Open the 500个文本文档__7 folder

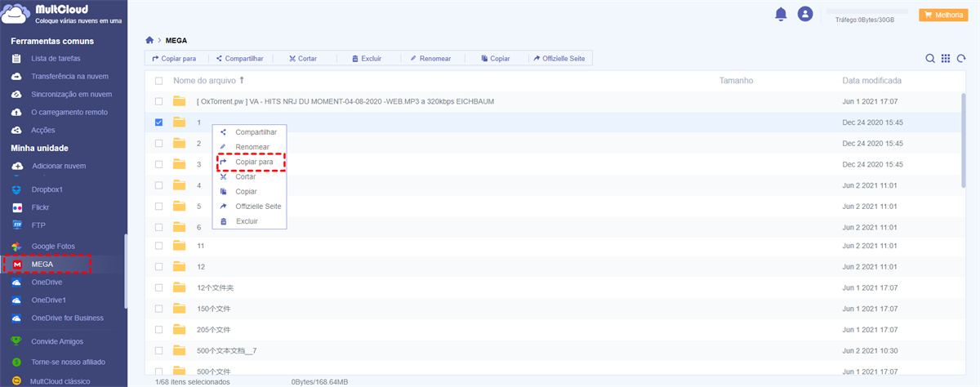[227, 350]
